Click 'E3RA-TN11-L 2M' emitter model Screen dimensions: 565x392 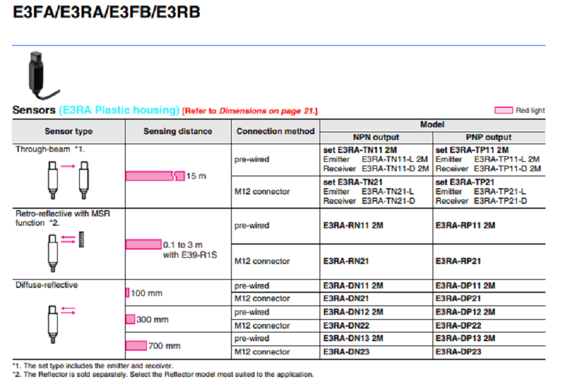tap(395, 159)
